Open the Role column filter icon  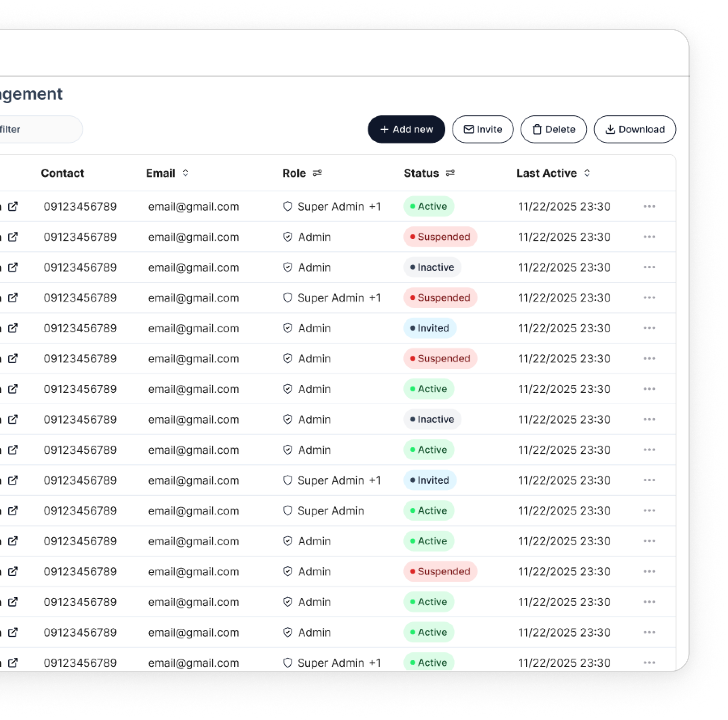(x=317, y=173)
